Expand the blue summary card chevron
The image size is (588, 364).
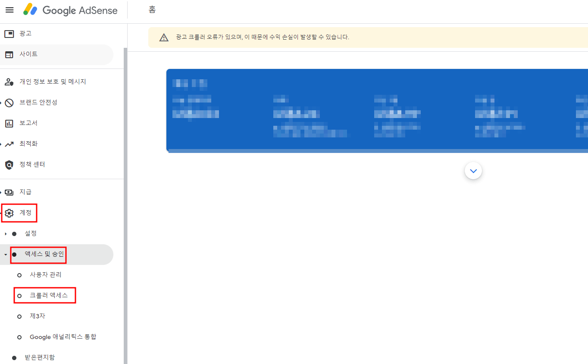(x=473, y=171)
